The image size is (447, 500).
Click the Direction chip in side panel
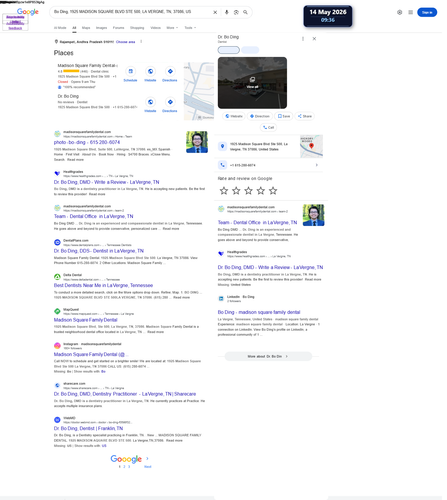coord(260,116)
